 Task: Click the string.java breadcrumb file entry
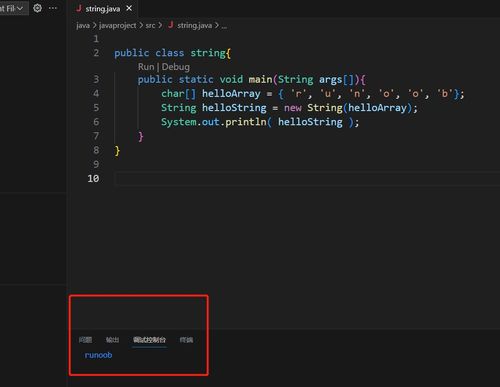190,25
